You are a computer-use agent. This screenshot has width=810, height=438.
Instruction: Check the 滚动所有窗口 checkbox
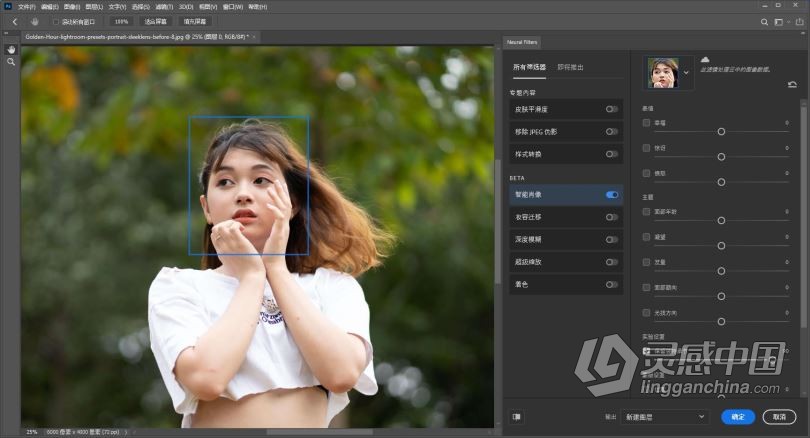pos(56,22)
